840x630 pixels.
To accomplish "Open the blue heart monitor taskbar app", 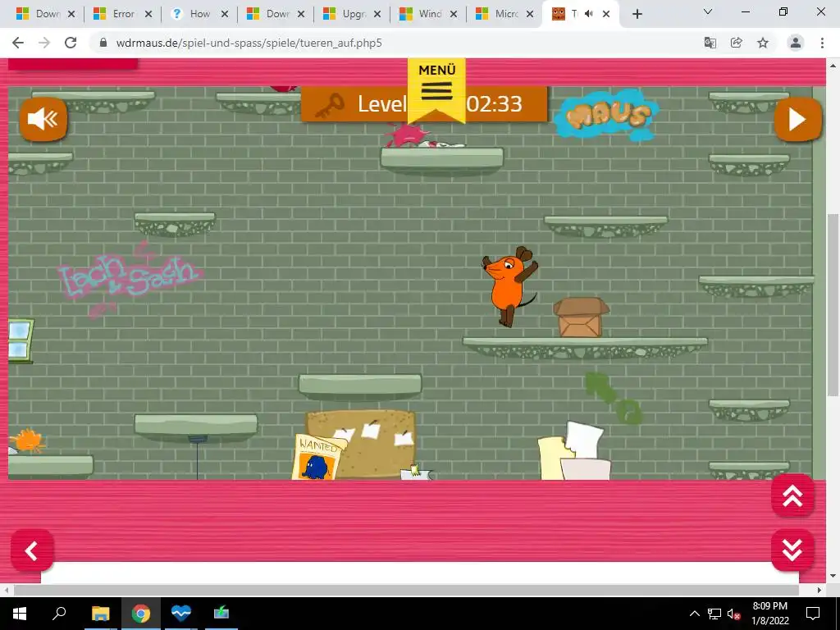I will pyautogui.click(x=181, y=614).
